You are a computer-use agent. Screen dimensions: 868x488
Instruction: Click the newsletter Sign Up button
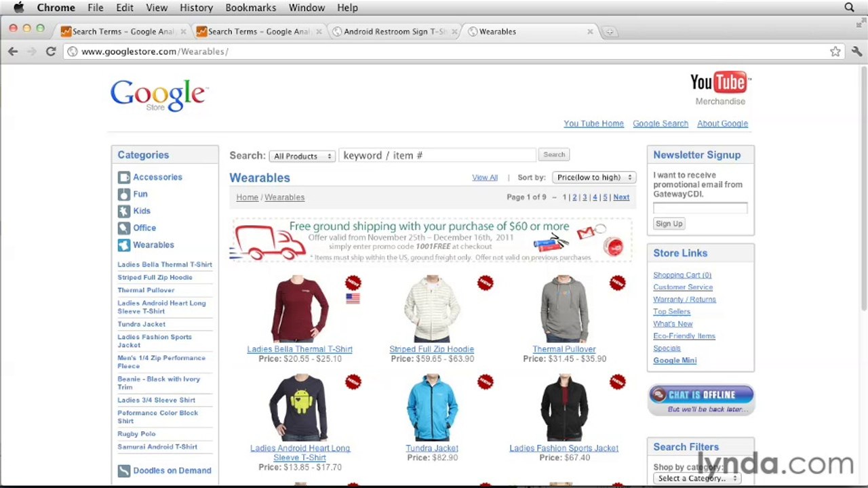coord(669,224)
